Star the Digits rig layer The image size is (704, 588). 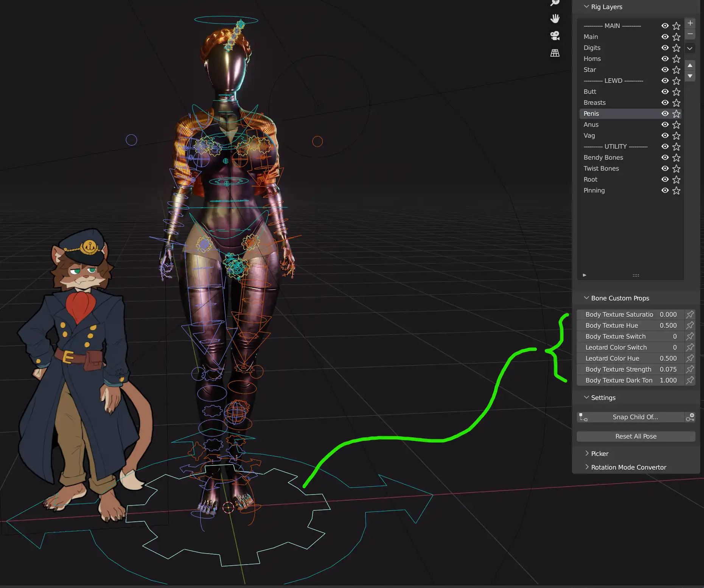676,48
